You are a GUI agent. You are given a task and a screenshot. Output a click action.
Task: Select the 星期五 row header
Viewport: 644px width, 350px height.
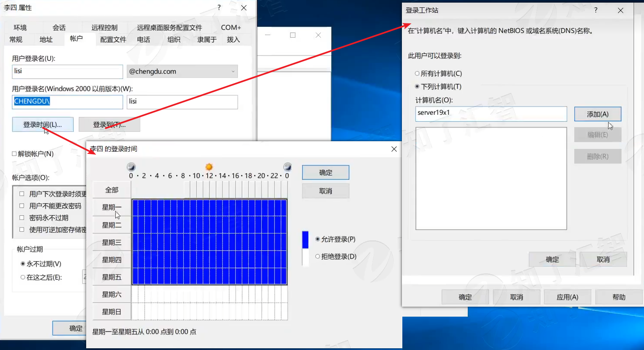click(x=112, y=277)
